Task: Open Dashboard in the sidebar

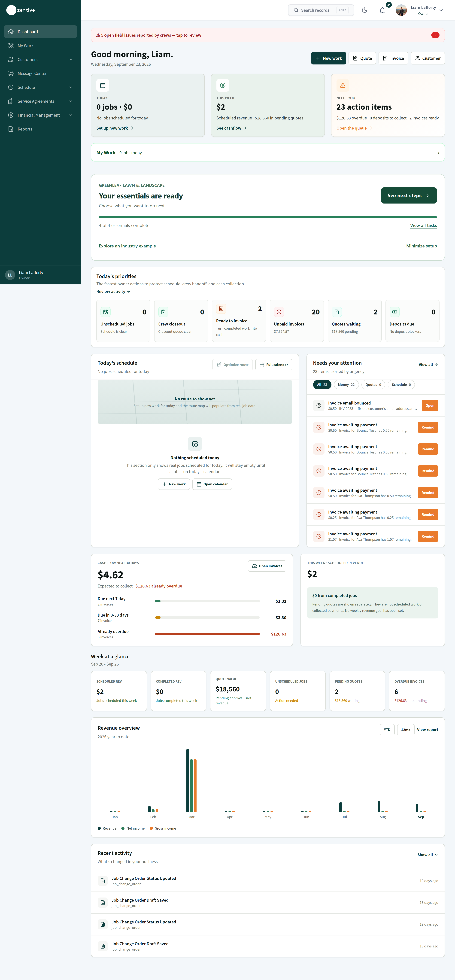Action: pos(40,32)
